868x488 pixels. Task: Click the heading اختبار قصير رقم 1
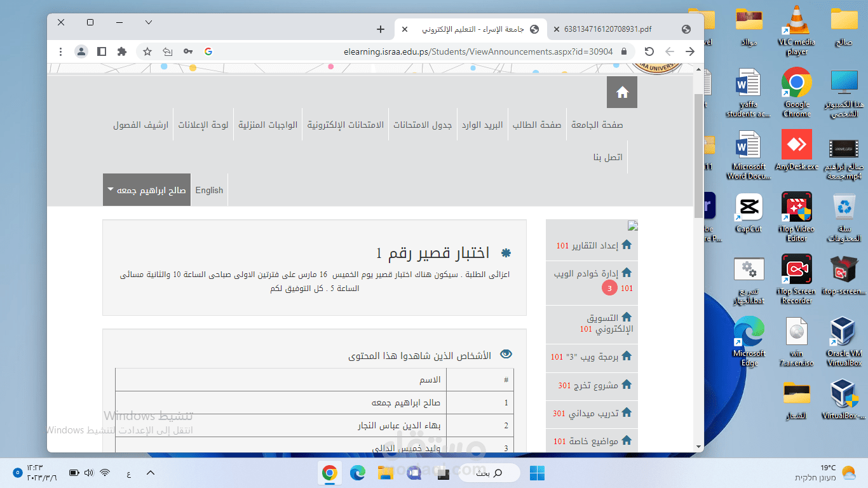tap(433, 253)
